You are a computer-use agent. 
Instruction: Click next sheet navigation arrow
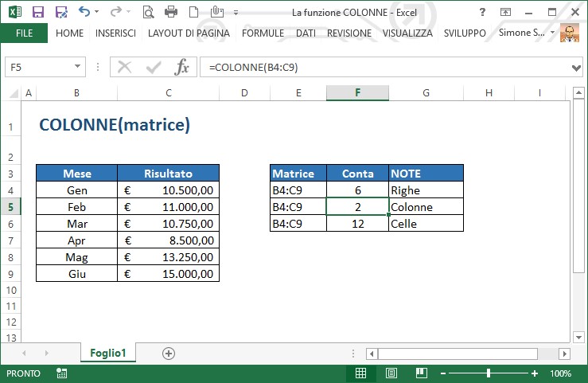click(x=46, y=353)
